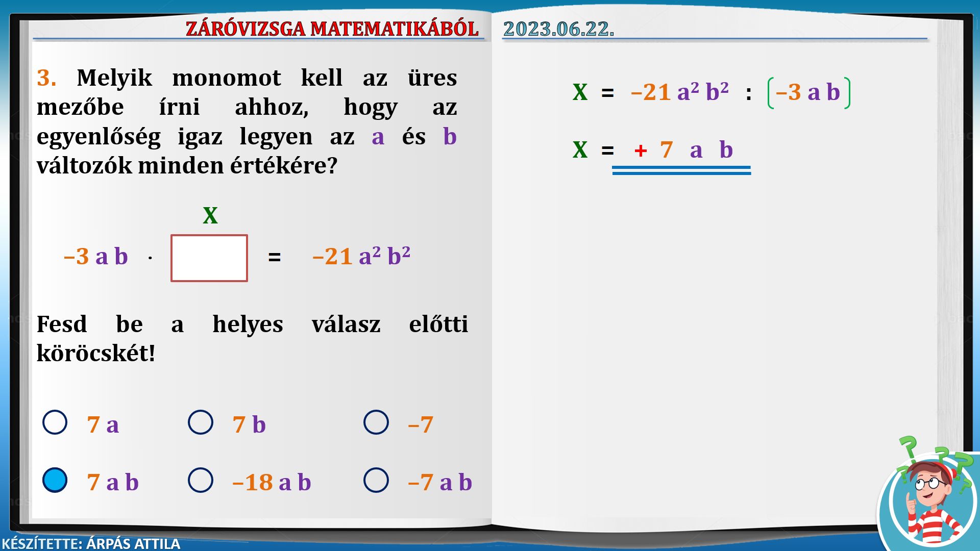Screen dimensions: 980x551
Task: Click the orange question number 3.
Action: coord(46,78)
